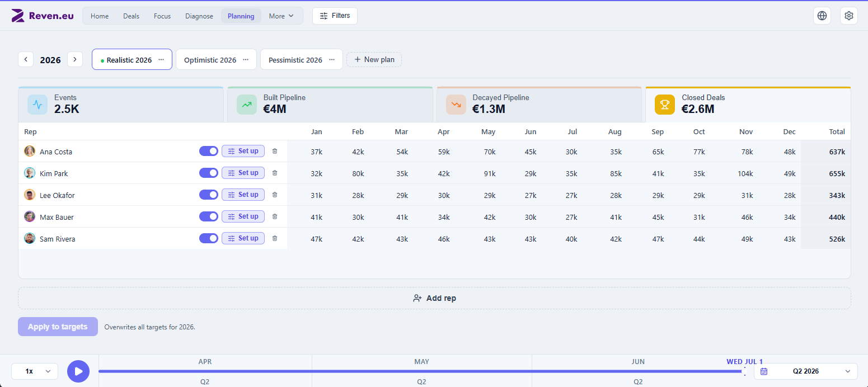The image size is (868, 387).
Task: Toggle Ana Costa's rep switch
Action: 209,151
